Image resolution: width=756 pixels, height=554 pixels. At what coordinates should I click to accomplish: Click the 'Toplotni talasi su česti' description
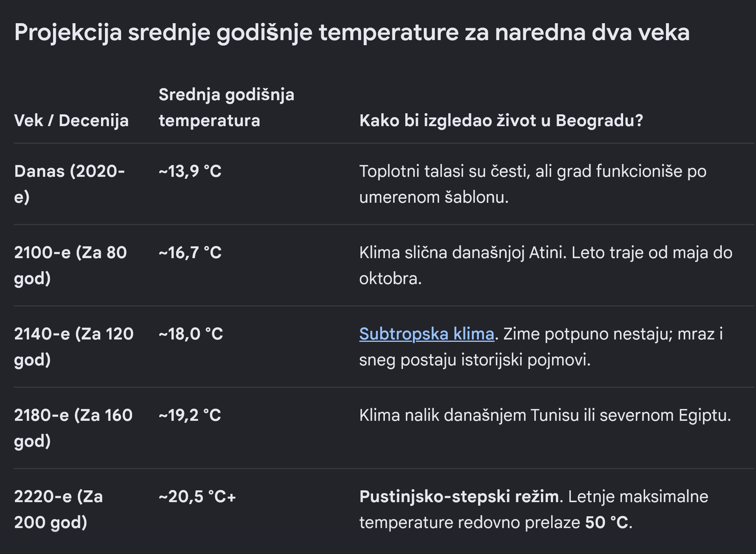(x=533, y=184)
